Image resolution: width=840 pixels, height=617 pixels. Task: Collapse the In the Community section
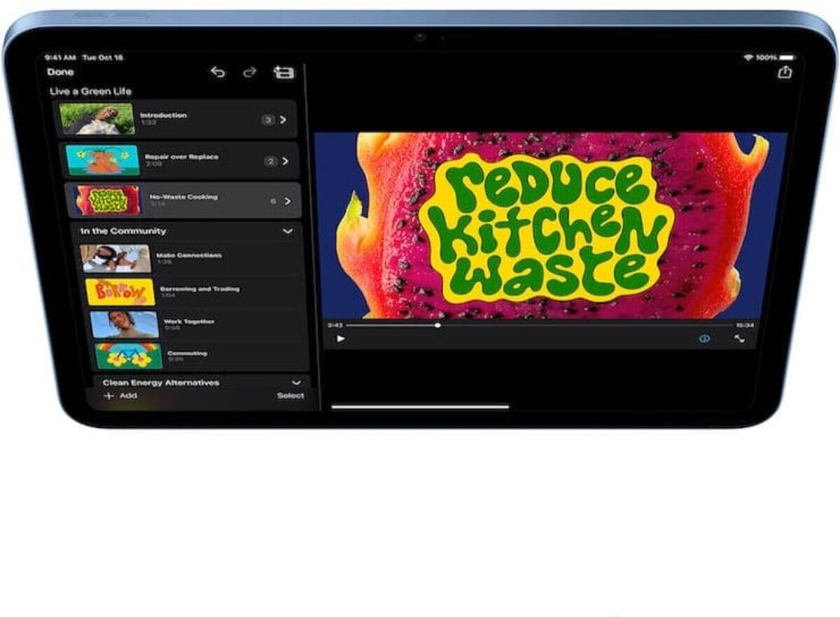[287, 231]
